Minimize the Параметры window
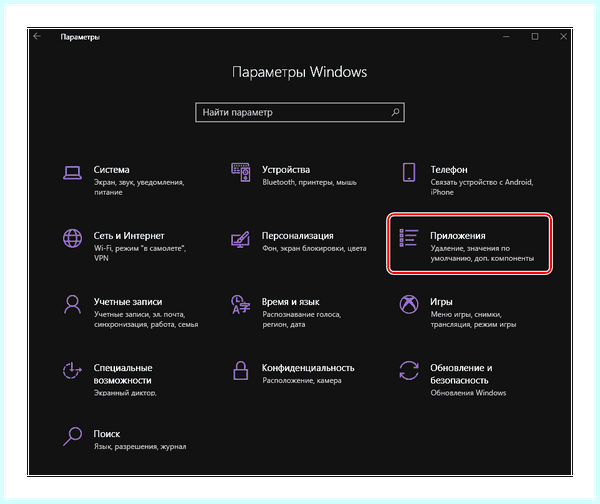The height and width of the screenshot is (504, 600). pos(506,36)
